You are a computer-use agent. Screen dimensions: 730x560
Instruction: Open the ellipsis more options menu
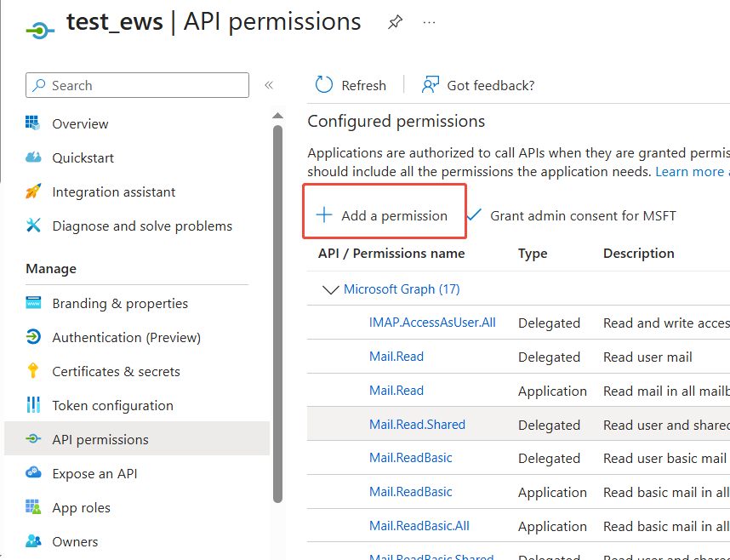point(430,23)
